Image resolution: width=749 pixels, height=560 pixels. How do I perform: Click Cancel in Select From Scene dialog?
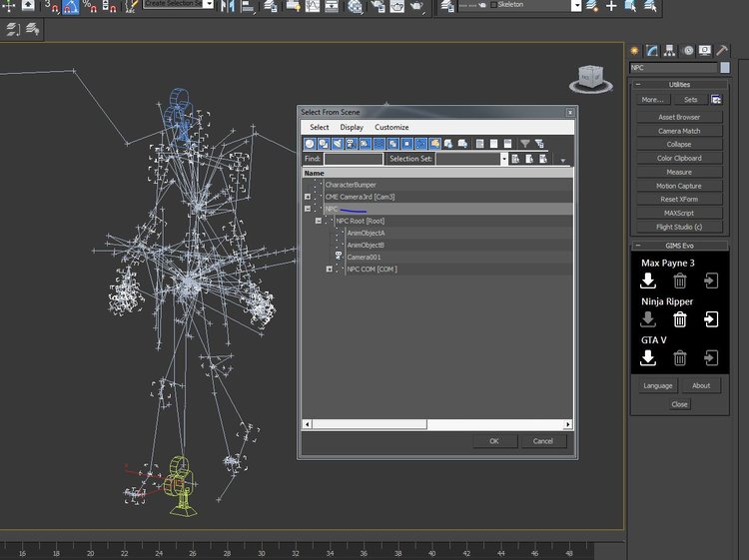coord(543,441)
